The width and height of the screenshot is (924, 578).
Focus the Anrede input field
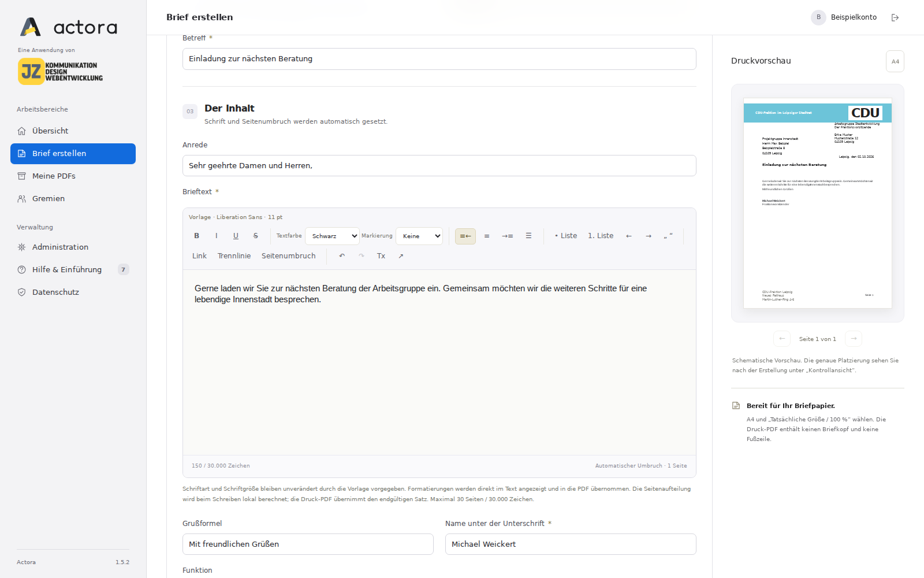click(x=439, y=165)
